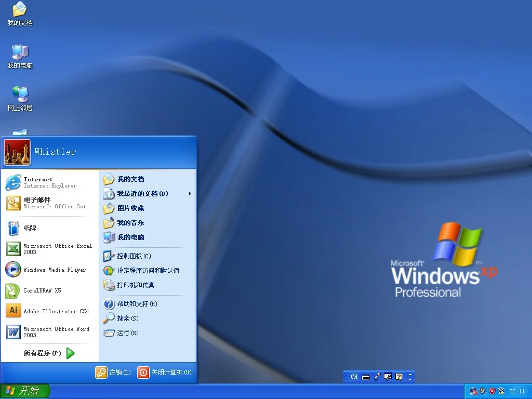Click the volume speaker icon in system tray
This screenshot has width=532, height=399.
[482, 391]
